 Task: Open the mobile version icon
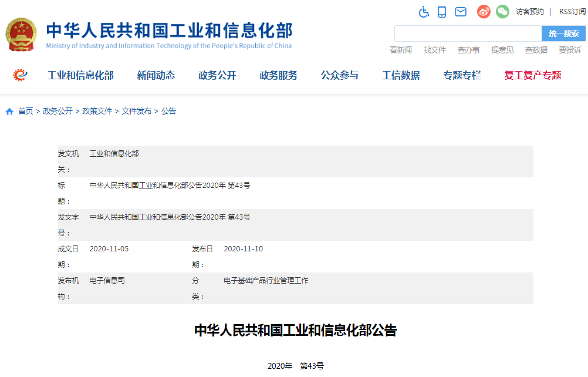click(441, 11)
